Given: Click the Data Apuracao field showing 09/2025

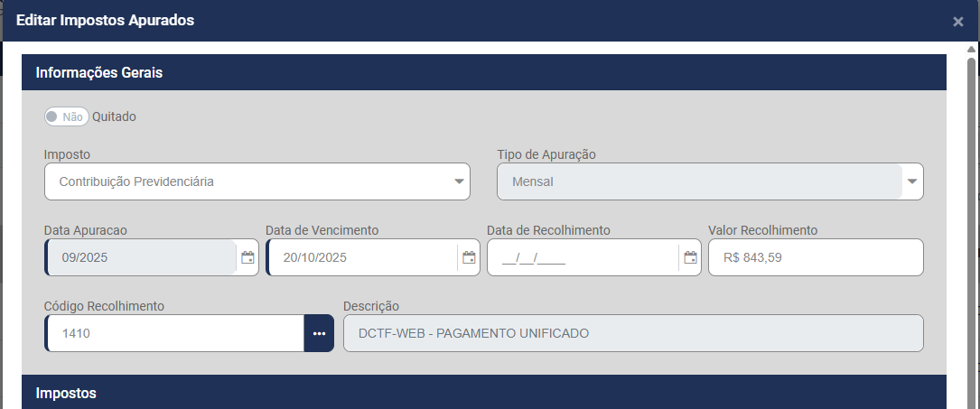Looking at the screenshot, I should coord(140,257).
